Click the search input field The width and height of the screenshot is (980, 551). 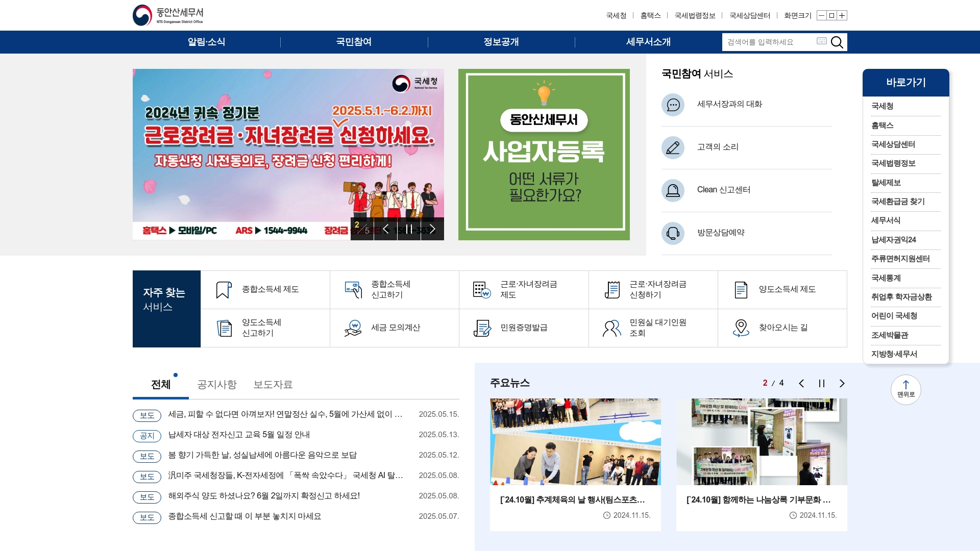click(769, 42)
